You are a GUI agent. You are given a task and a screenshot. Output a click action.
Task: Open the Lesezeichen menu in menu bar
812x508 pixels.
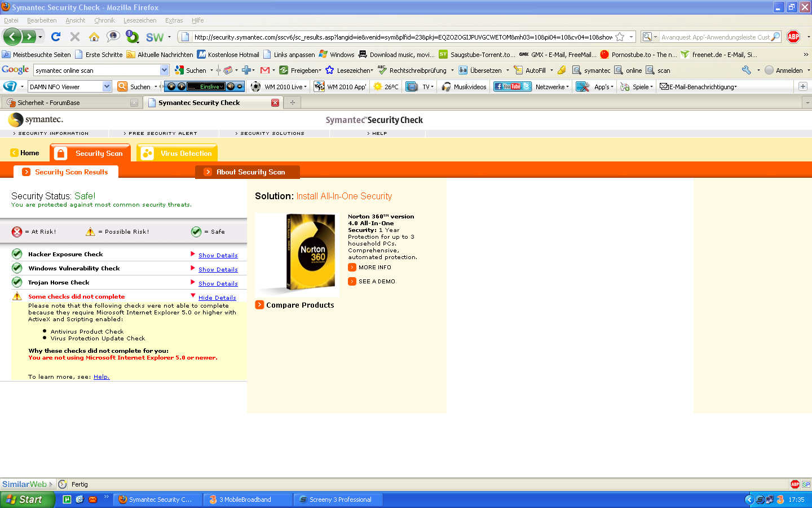140,20
